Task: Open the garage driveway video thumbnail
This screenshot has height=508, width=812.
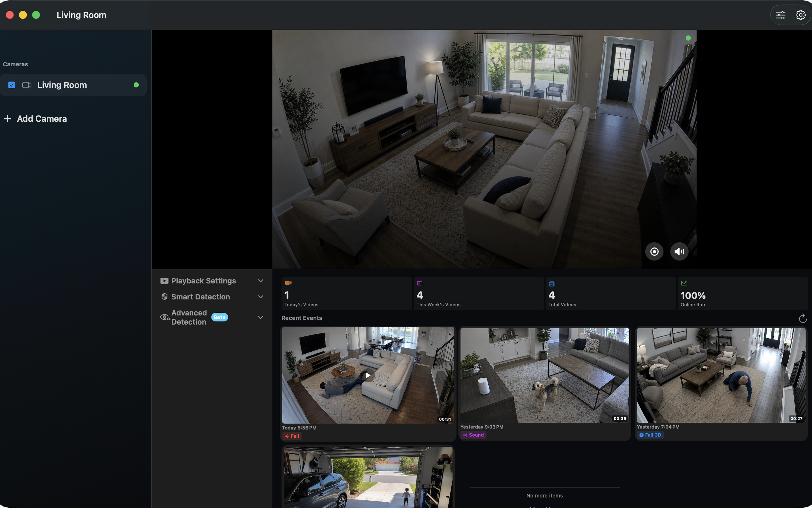Action: pos(368,478)
